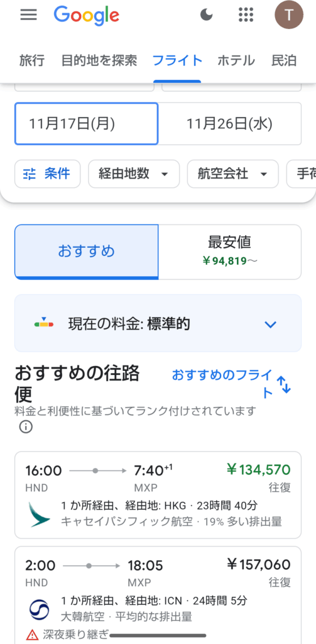The image size is (316, 644).
Task: Click the sort arrows icon
Action: click(x=283, y=384)
